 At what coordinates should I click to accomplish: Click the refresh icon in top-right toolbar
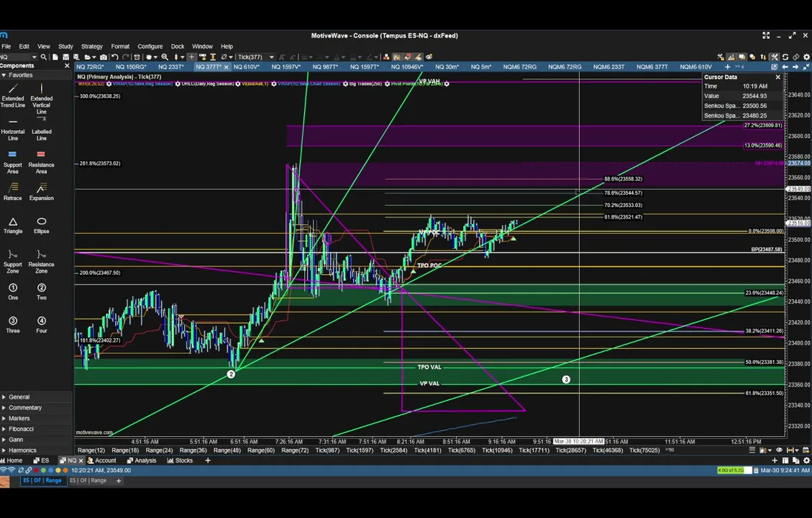(785, 57)
